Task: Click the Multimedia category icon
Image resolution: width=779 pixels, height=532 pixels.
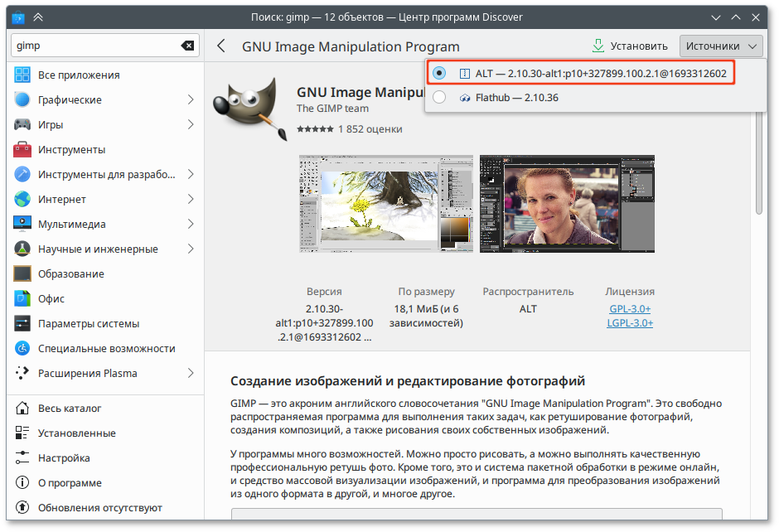Action: tap(22, 225)
